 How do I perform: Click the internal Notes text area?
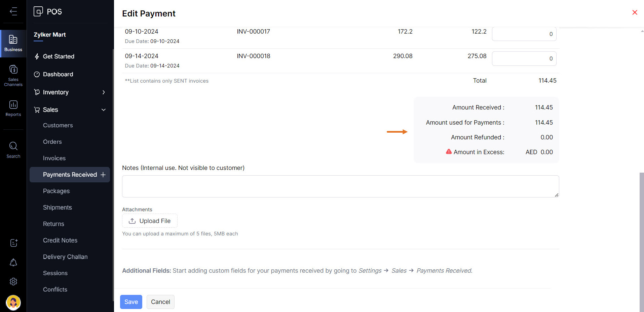pos(340,186)
